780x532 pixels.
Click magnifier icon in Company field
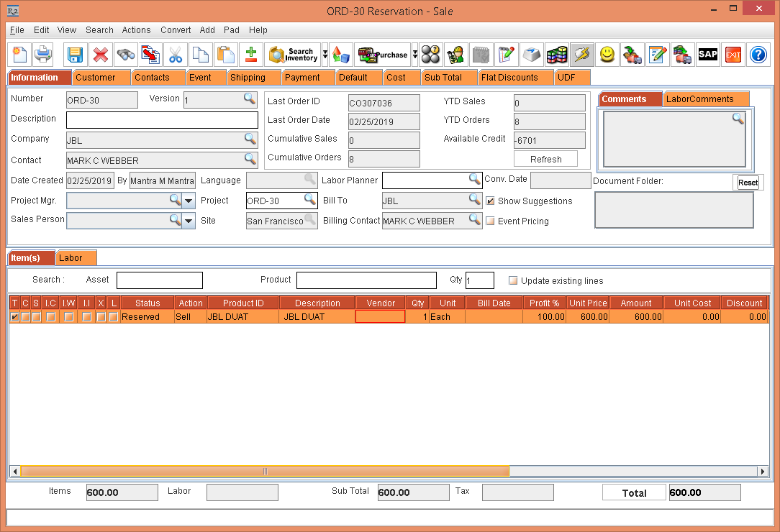click(x=250, y=138)
